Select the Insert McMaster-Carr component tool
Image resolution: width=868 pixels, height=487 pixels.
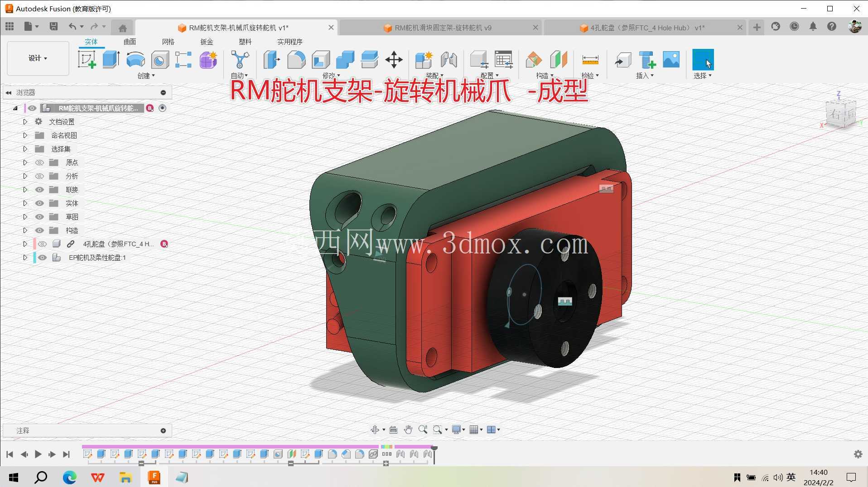pyautogui.click(x=647, y=59)
